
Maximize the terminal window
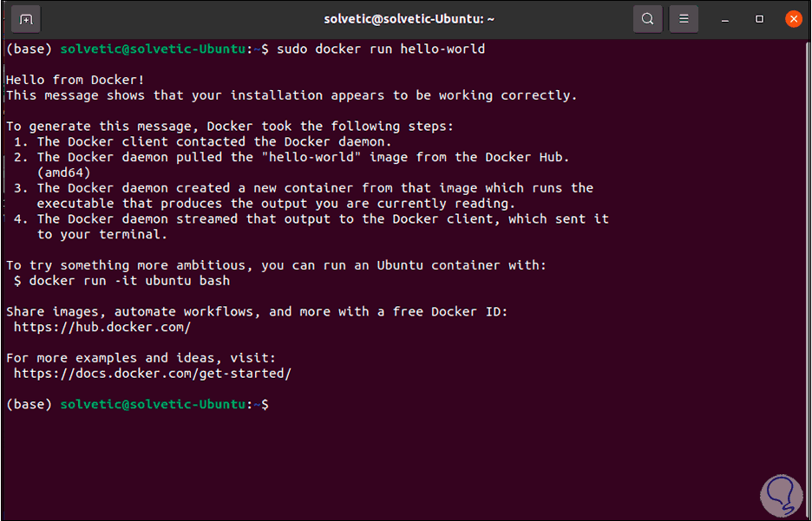(x=759, y=18)
